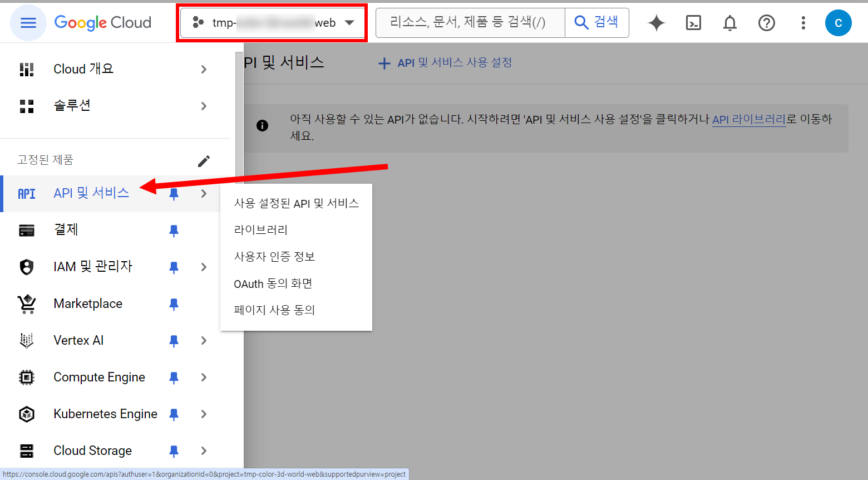Expand Cloud 개요 submenu chevron

click(x=204, y=69)
